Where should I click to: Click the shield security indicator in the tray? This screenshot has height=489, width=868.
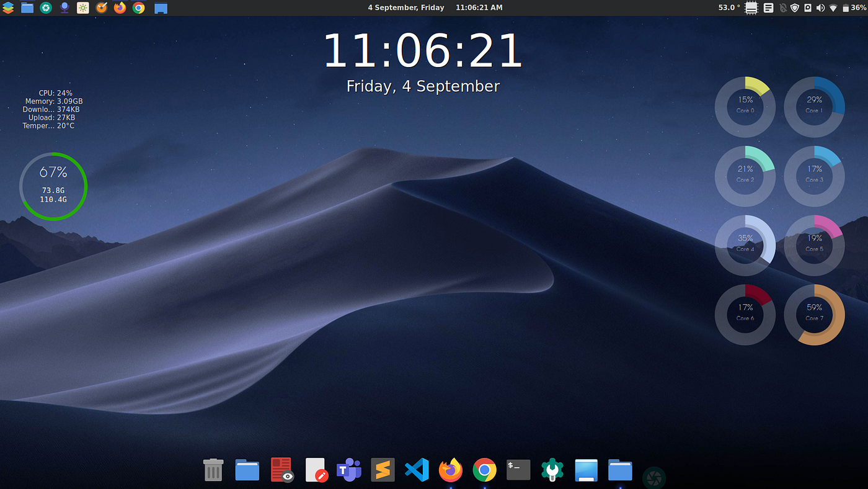pyautogui.click(x=794, y=7)
